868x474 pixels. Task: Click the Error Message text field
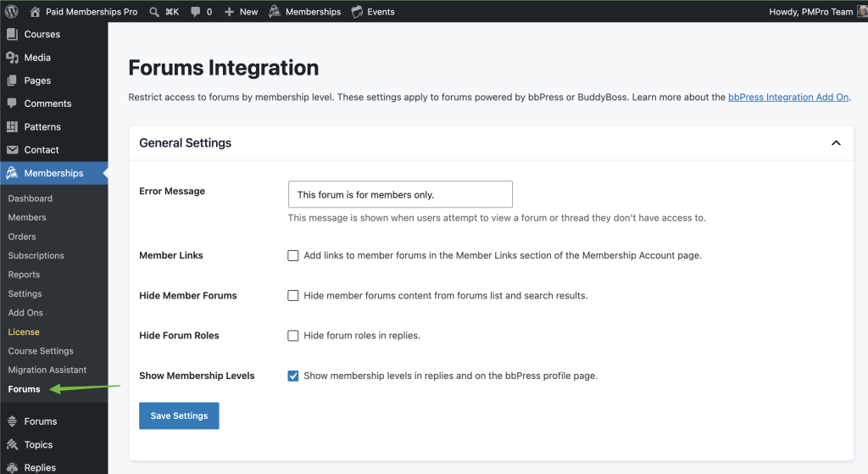[400, 194]
